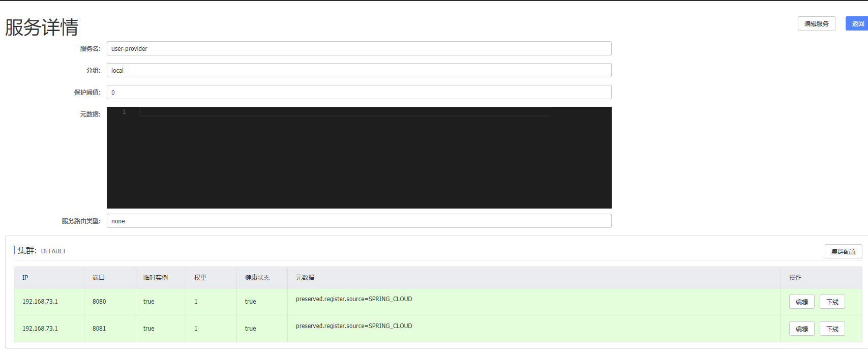Select IP 192.168.73.1 in the 8080 row
This screenshot has width=868, height=352.
coord(40,302)
